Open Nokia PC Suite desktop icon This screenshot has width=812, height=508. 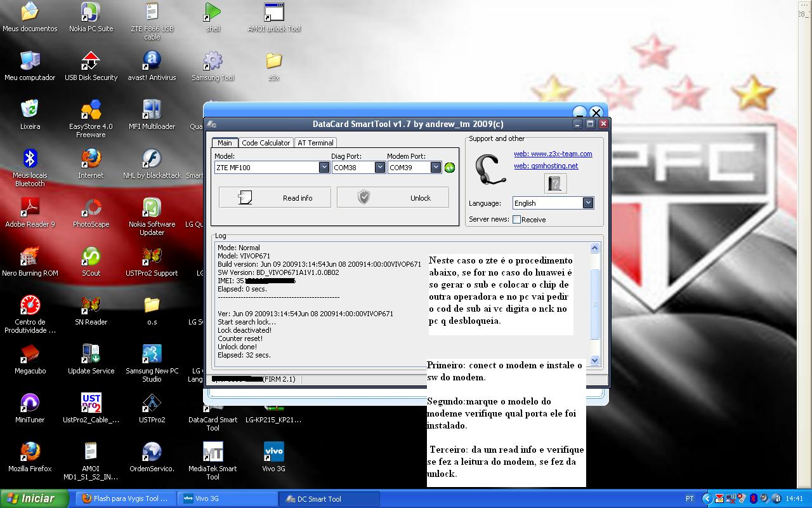[x=91, y=17]
